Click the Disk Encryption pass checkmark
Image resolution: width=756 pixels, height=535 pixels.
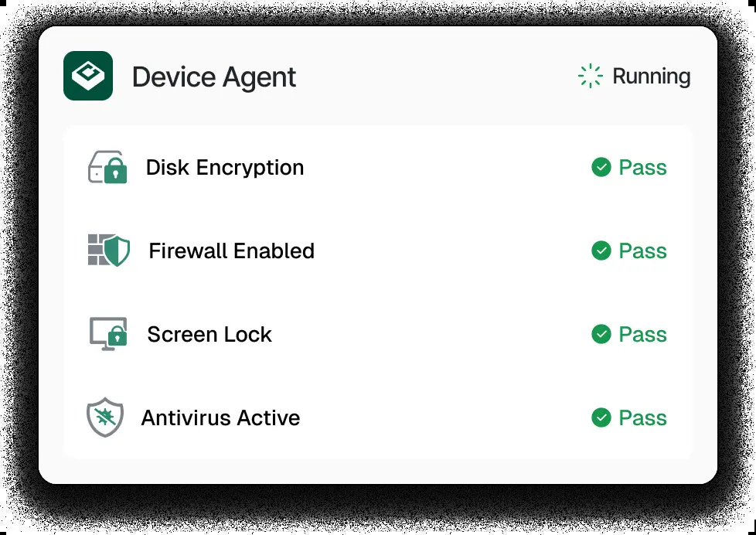click(x=601, y=168)
